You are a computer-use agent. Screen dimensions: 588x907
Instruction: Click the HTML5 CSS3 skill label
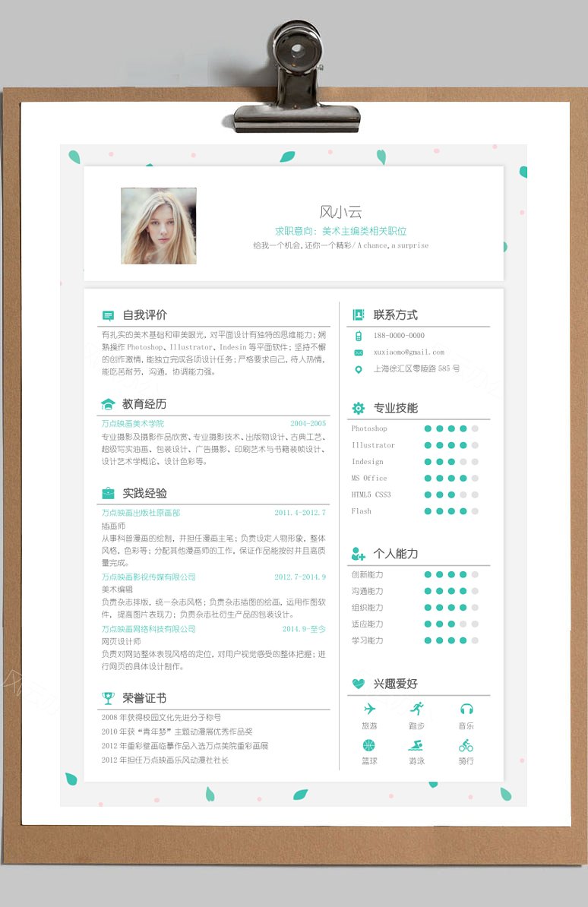click(371, 495)
